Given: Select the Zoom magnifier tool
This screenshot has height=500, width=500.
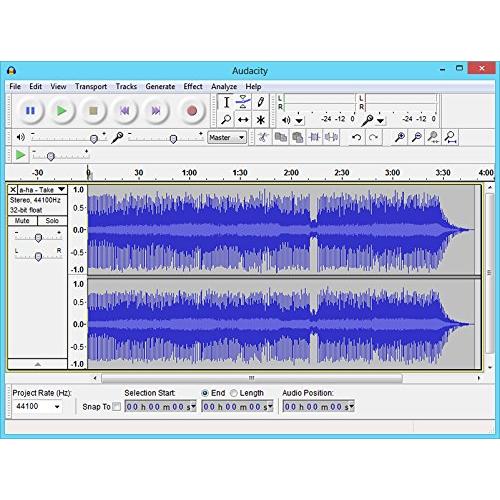Looking at the screenshot, I should pyautogui.click(x=226, y=119).
